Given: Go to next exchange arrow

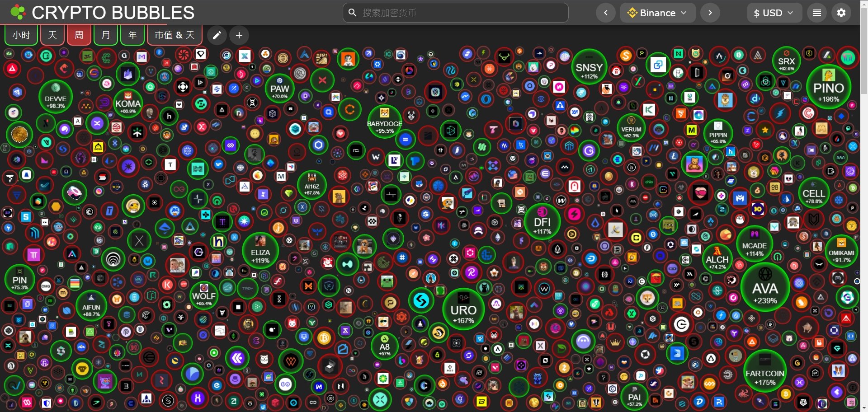Looking at the screenshot, I should click(x=710, y=13).
